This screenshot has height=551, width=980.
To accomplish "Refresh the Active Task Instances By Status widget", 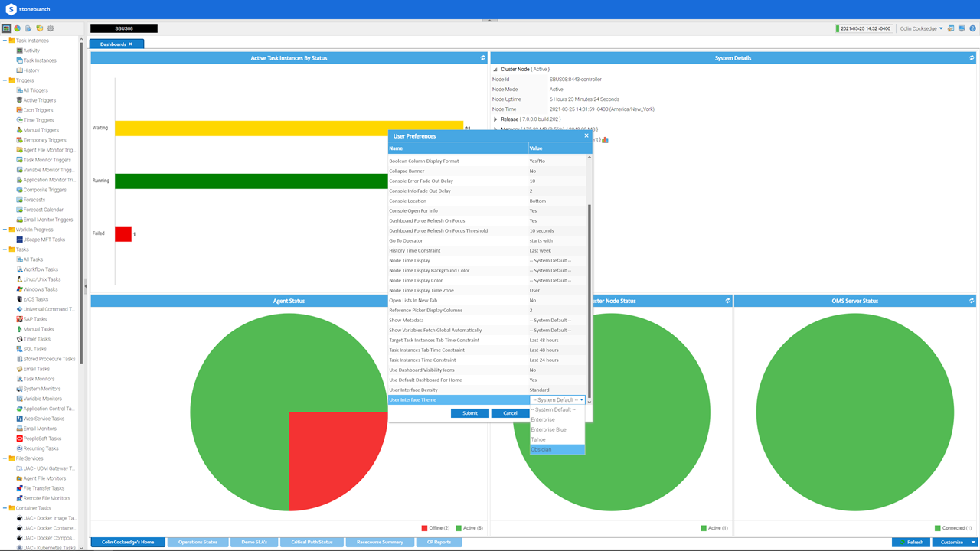I will tap(482, 58).
